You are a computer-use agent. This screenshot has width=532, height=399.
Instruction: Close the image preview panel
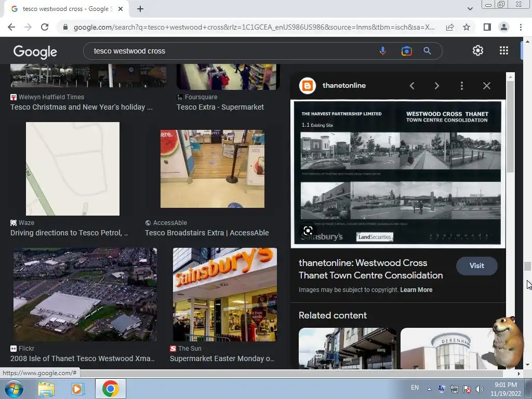tap(486, 86)
